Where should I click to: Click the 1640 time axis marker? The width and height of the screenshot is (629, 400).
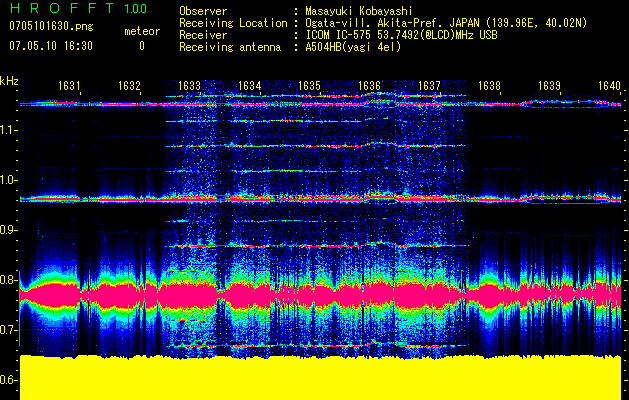(x=609, y=85)
